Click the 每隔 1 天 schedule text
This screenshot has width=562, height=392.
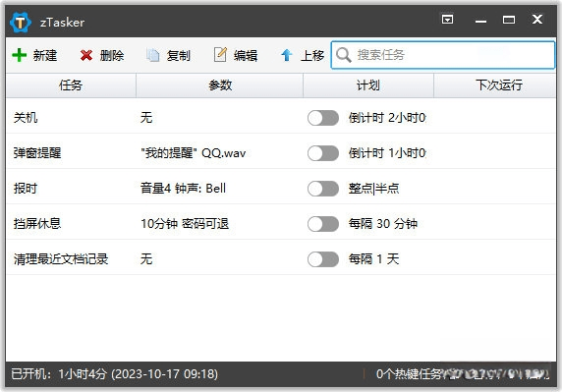[373, 259]
